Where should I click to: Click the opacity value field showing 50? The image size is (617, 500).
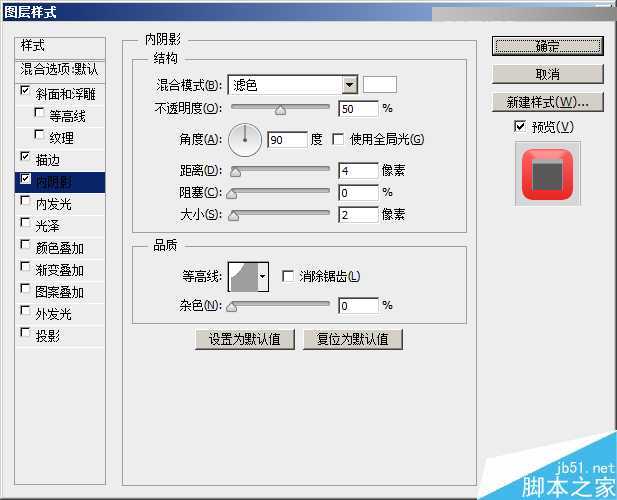[358, 109]
